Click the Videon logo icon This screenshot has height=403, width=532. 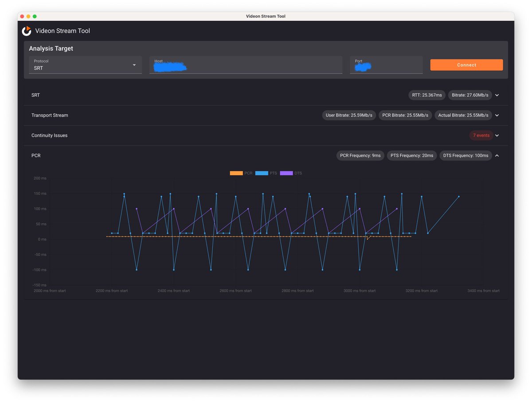(27, 31)
